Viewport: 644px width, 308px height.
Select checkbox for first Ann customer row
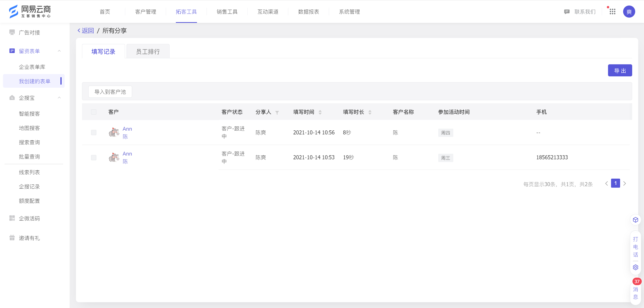pyautogui.click(x=93, y=132)
